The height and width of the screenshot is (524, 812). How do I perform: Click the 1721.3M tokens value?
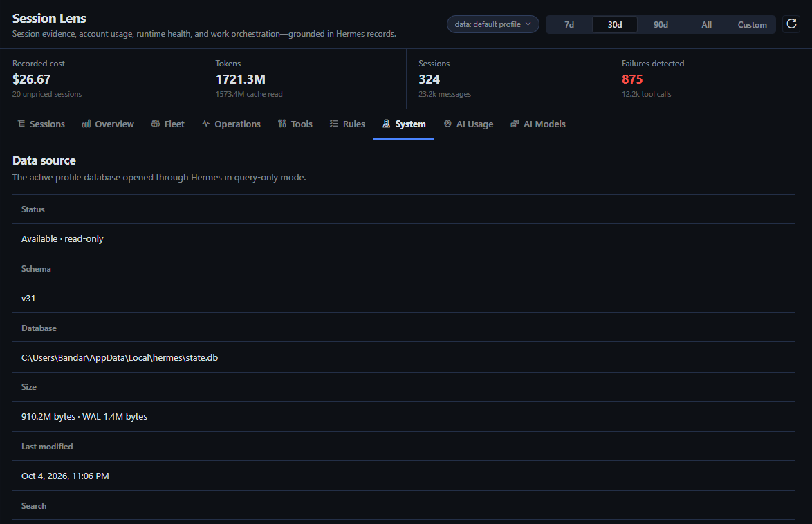tap(240, 79)
